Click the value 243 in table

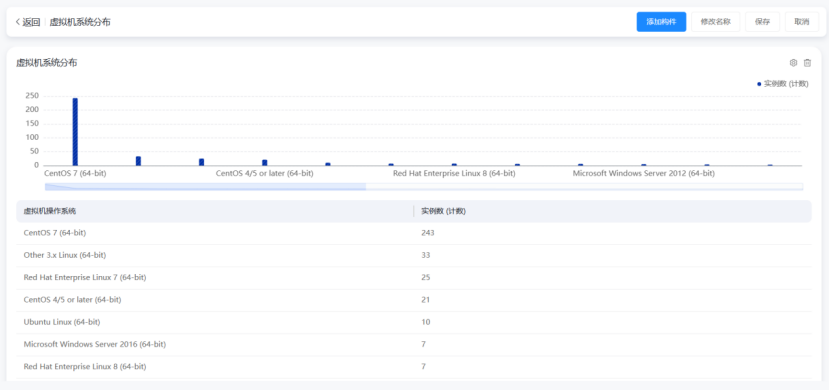click(428, 233)
